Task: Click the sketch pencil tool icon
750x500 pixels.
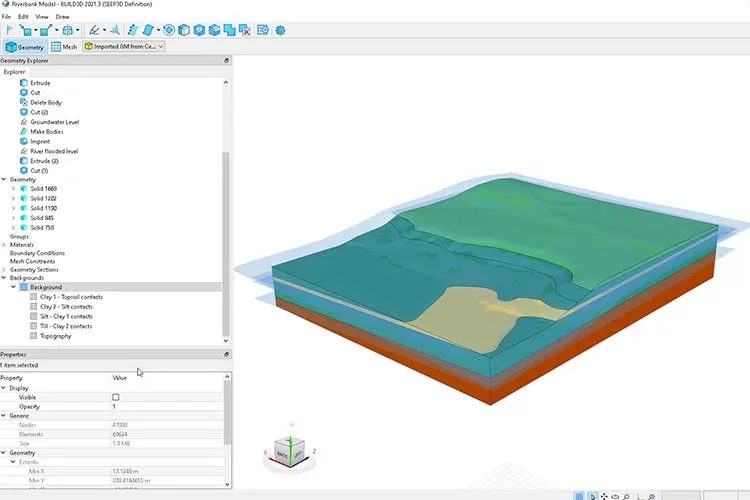Action: pos(94,30)
